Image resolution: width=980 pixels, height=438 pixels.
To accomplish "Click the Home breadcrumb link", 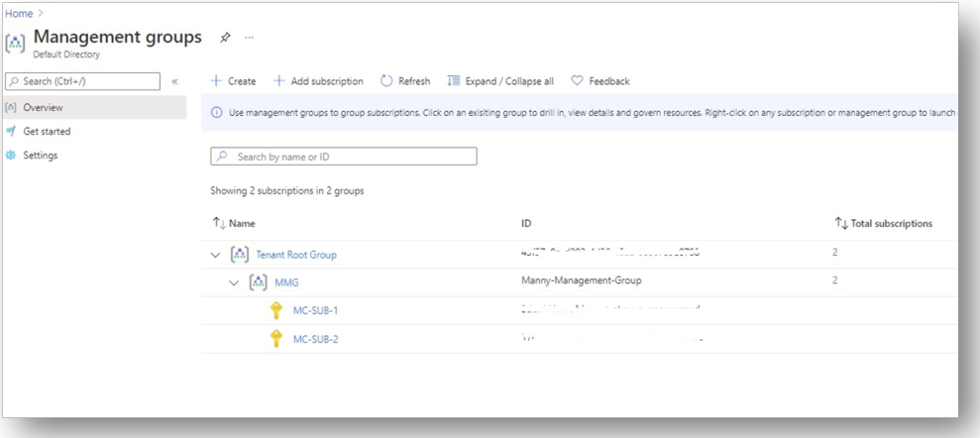I will (x=19, y=13).
